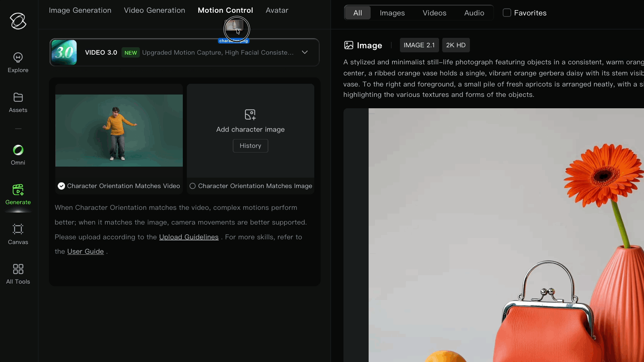Screen dimensions: 644x362
Task: Open the Audio filter tab
Action: coord(474,13)
